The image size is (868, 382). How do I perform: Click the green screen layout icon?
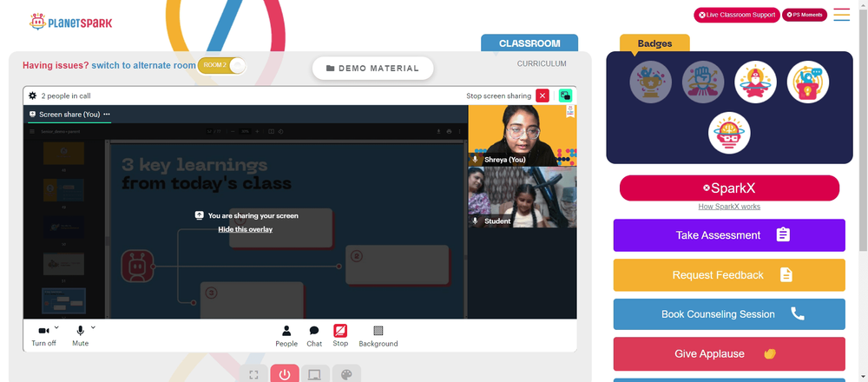point(565,95)
